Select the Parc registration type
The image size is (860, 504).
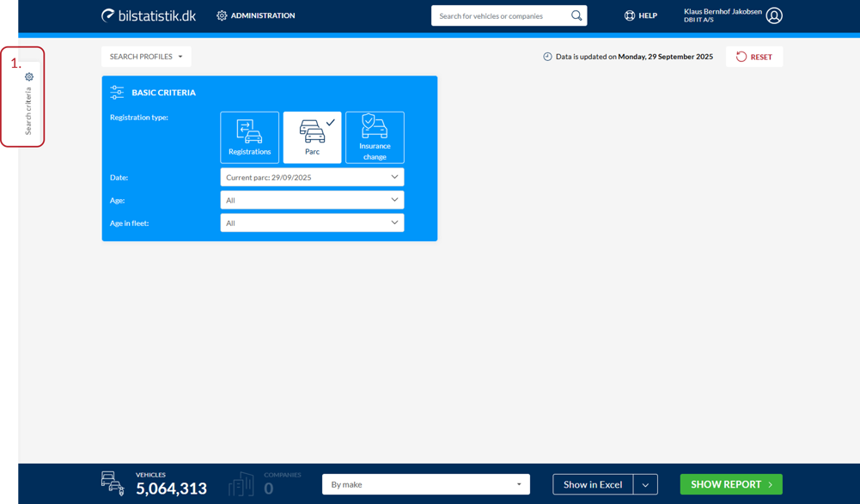312,137
